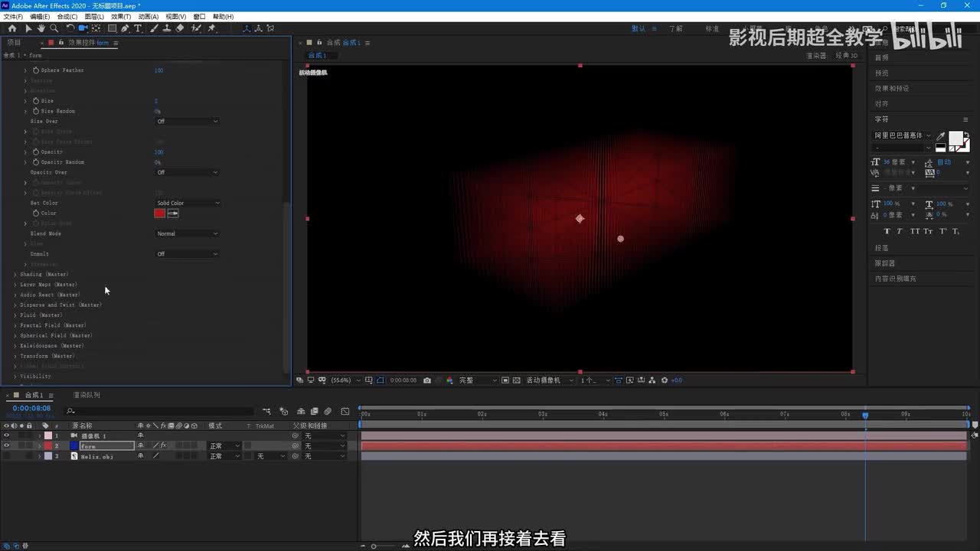This screenshot has height=551, width=980.
Task: Select the Selection arrow tool
Action: click(x=28, y=28)
